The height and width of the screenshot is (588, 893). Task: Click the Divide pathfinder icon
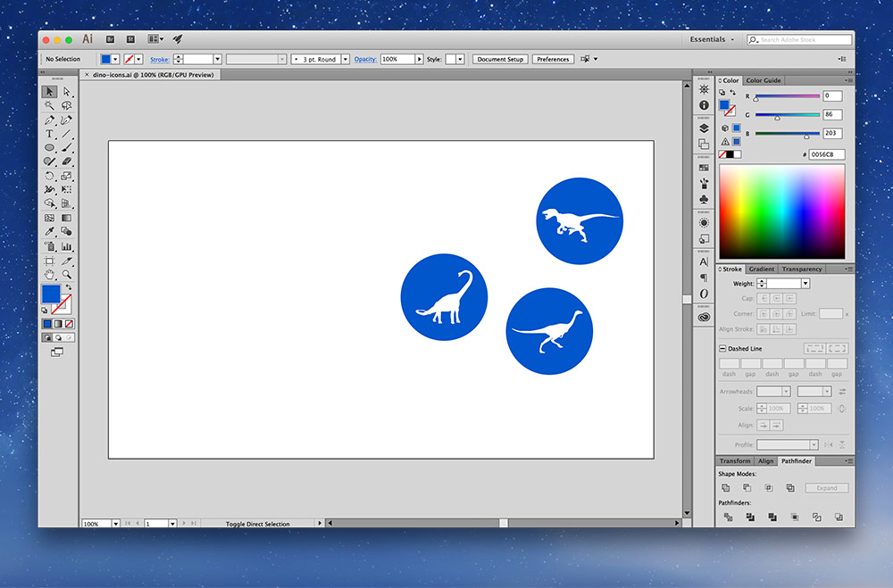point(728,518)
